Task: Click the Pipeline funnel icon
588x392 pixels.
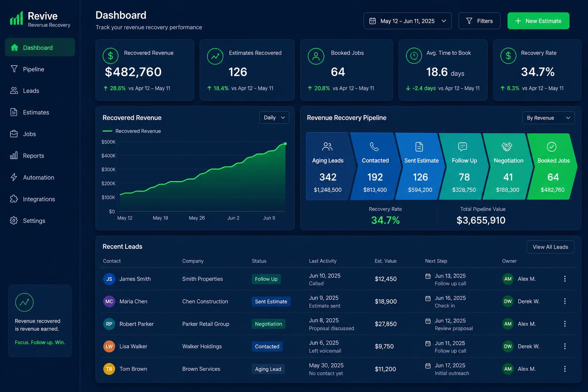Action: [x=14, y=69]
